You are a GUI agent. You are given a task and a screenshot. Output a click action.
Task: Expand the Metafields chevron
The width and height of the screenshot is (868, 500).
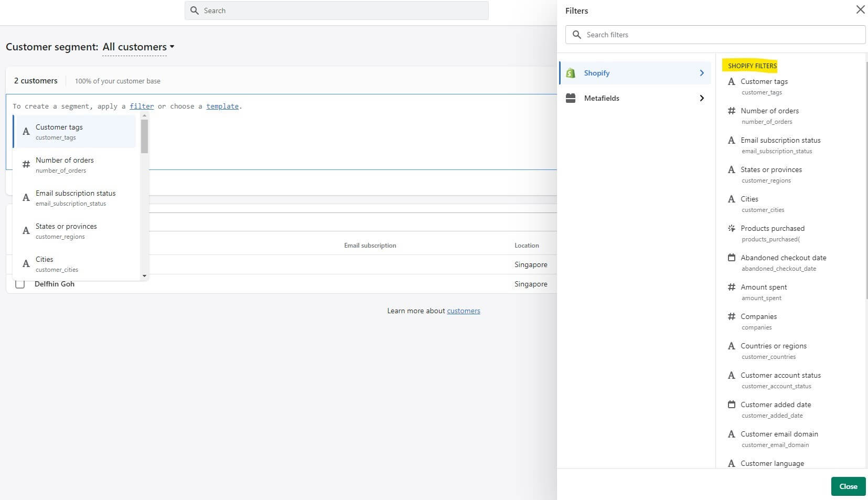click(x=702, y=98)
